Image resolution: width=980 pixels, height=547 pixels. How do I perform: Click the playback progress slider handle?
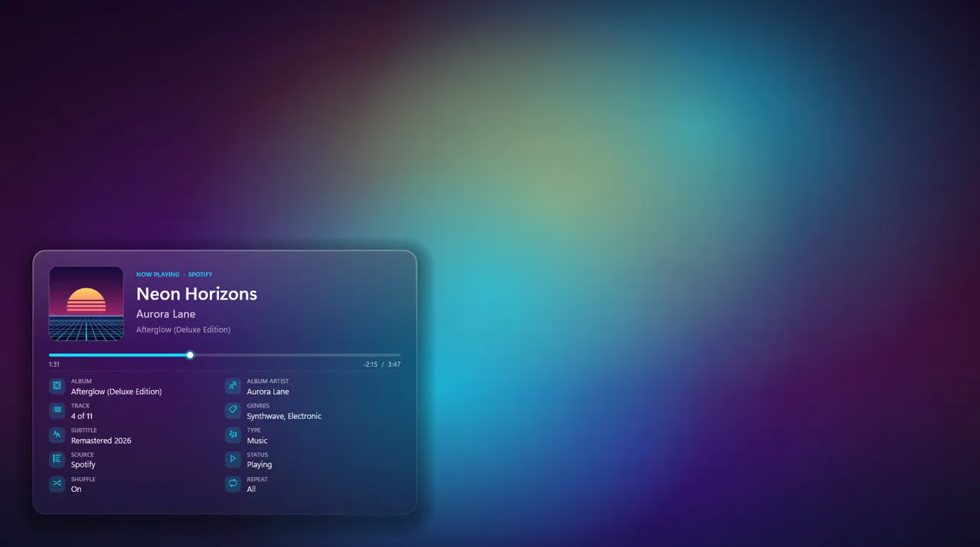(x=190, y=355)
